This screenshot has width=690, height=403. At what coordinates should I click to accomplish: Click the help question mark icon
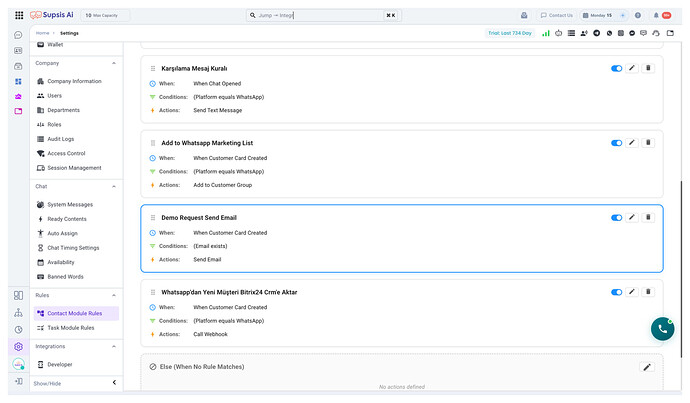(x=638, y=15)
